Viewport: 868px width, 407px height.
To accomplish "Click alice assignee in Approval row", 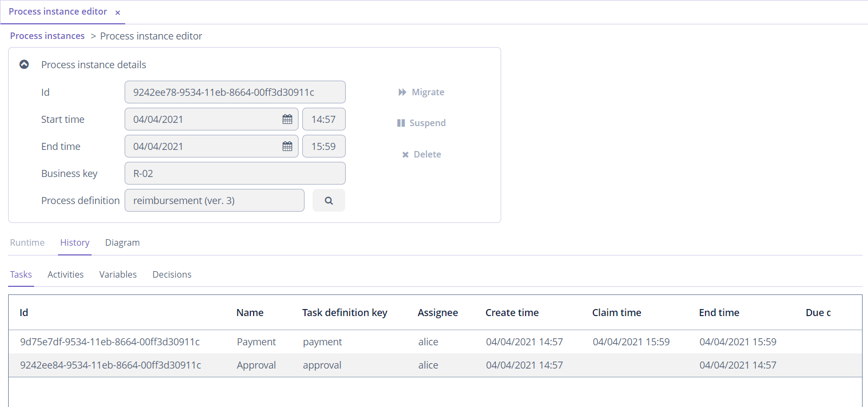I will click(x=428, y=365).
